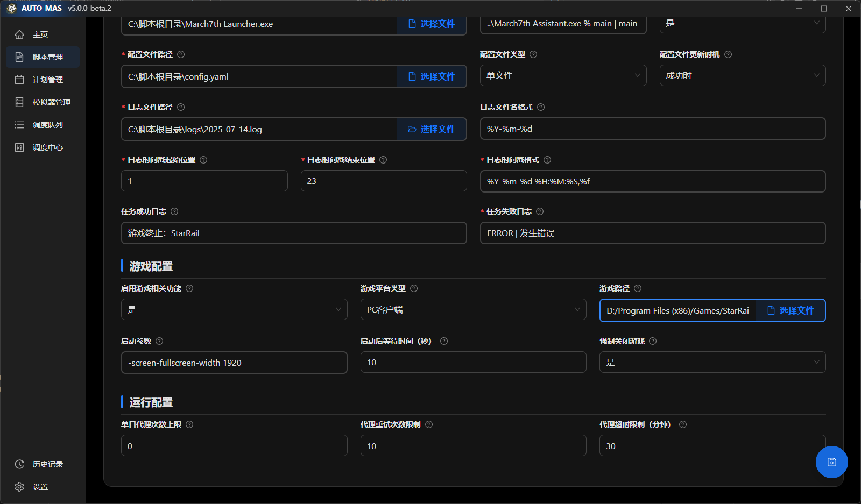
Task: Change the 强制关闭游戏 dropdown setting
Action: pyautogui.click(x=712, y=363)
